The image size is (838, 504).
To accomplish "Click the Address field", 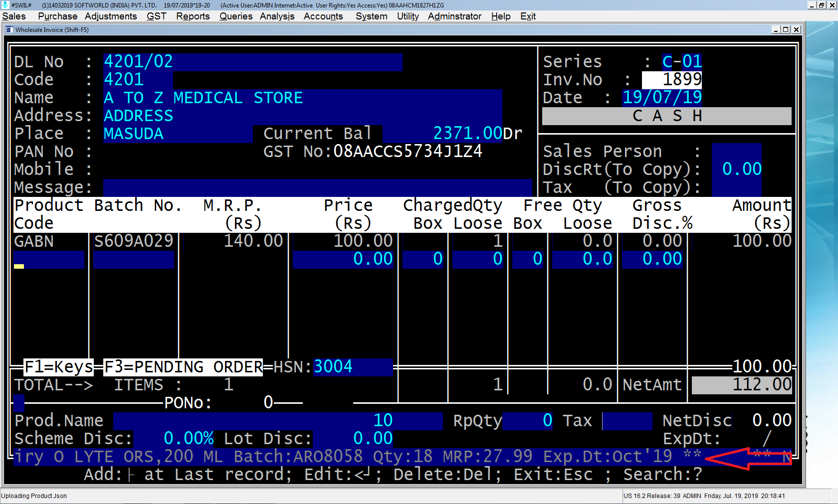I will point(303,116).
